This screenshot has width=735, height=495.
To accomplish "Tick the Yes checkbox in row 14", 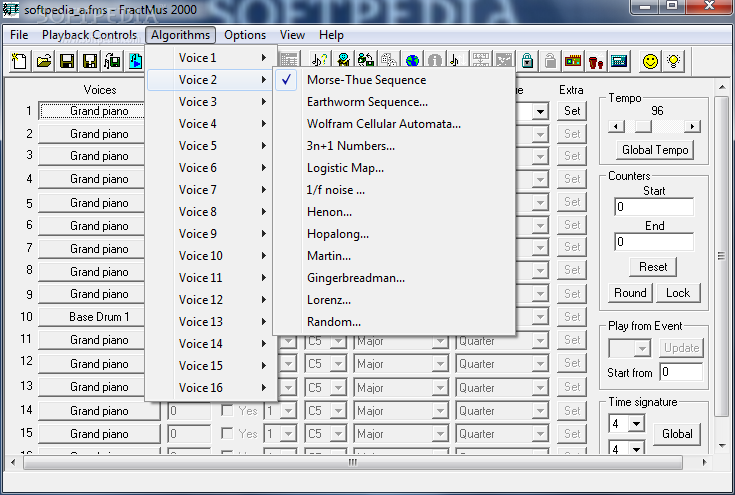I will (227, 411).
